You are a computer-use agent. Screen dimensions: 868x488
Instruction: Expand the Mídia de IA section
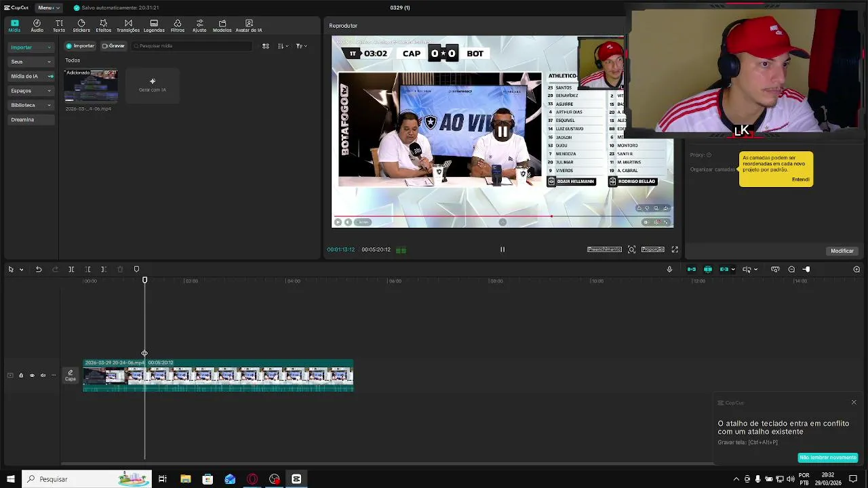tap(31, 76)
